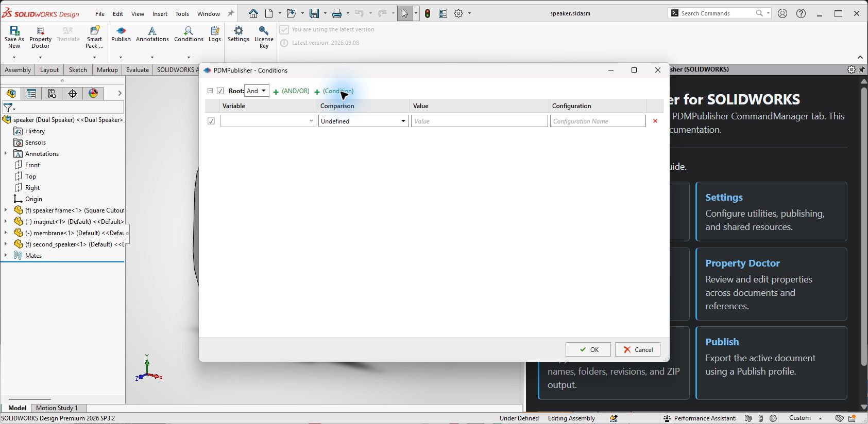This screenshot has width=868, height=424.
Task: Open the Settings card in task pane
Action: coord(771,211)
